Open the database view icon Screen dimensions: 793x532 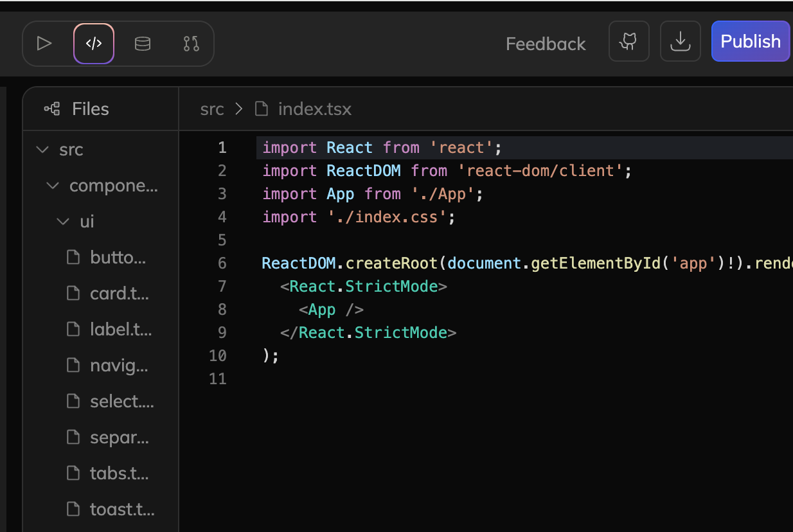click(143, 44)
